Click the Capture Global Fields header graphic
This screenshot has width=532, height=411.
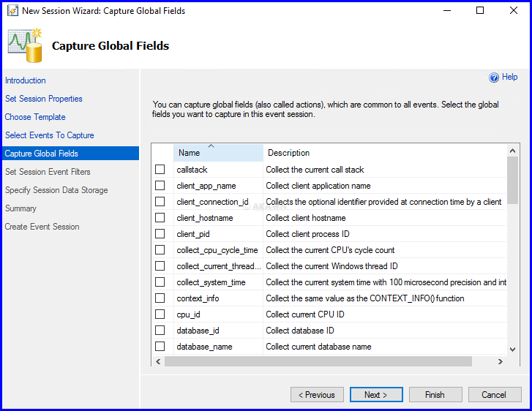click(x=26, y=45)
